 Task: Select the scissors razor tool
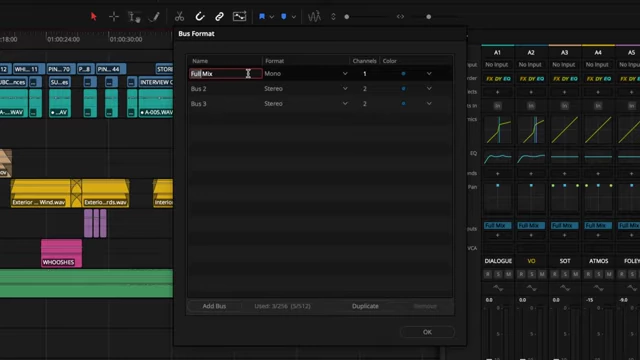[179, 16]
